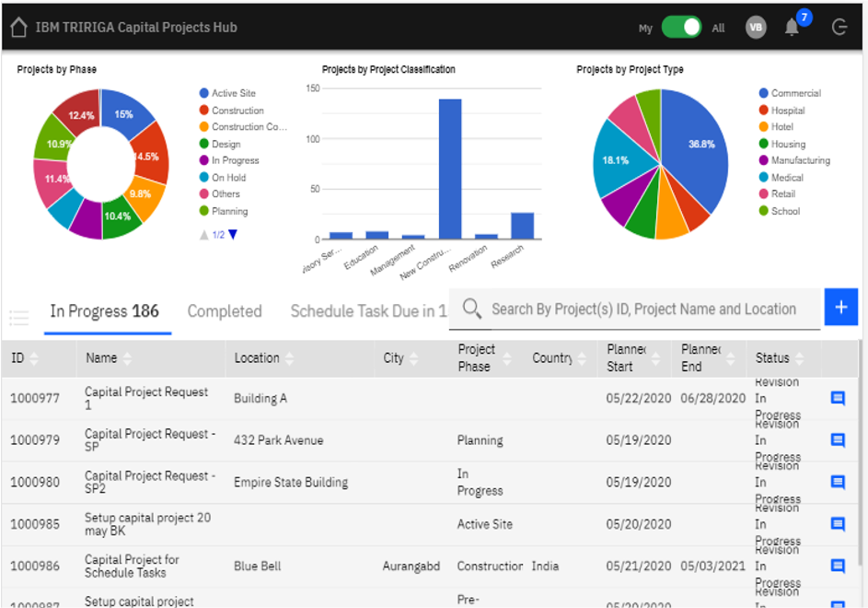The width and height of the screenshot is (868, 608).
Task: Click Planning legend color dot
Action: 203,211
